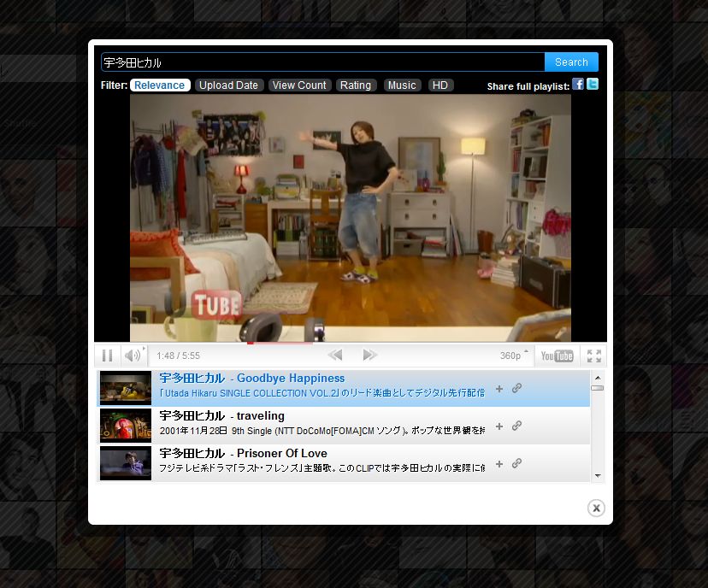Play the Prisoner Of Love title link
708x588 pixels.
[x=243, y=453]
